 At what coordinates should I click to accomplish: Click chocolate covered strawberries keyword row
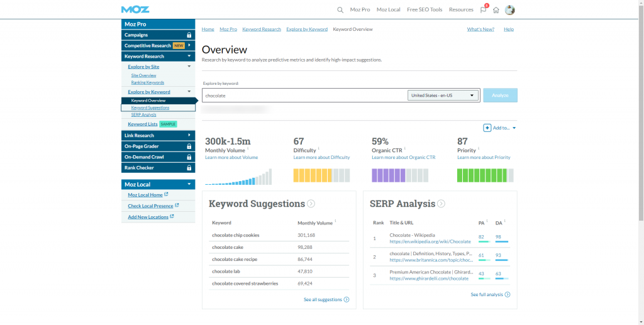point(279,284)
